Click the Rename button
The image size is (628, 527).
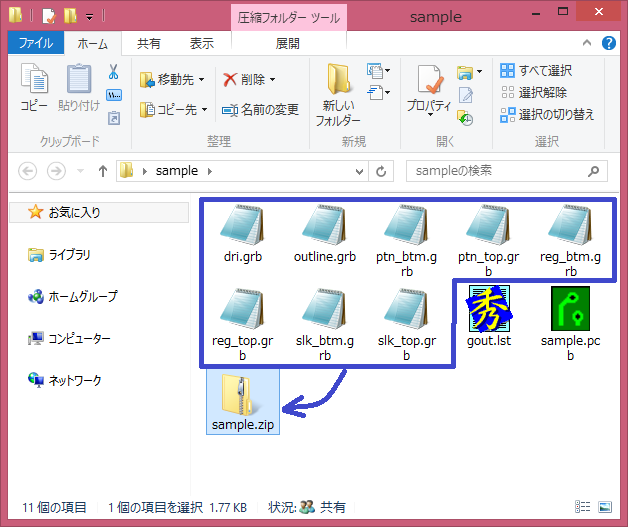pyautogui.click(x=260, y=109)
